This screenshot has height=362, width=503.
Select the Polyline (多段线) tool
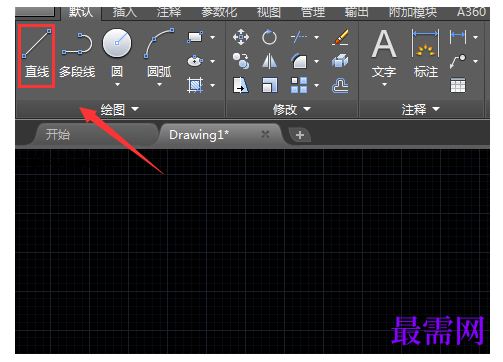tap(77, 55)
